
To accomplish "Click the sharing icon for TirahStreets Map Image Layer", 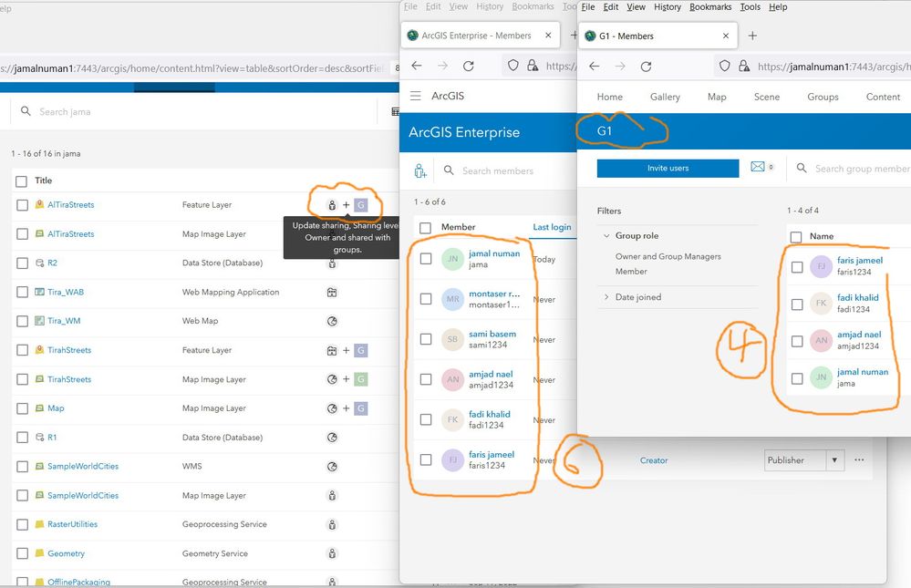I will [332, 379].
